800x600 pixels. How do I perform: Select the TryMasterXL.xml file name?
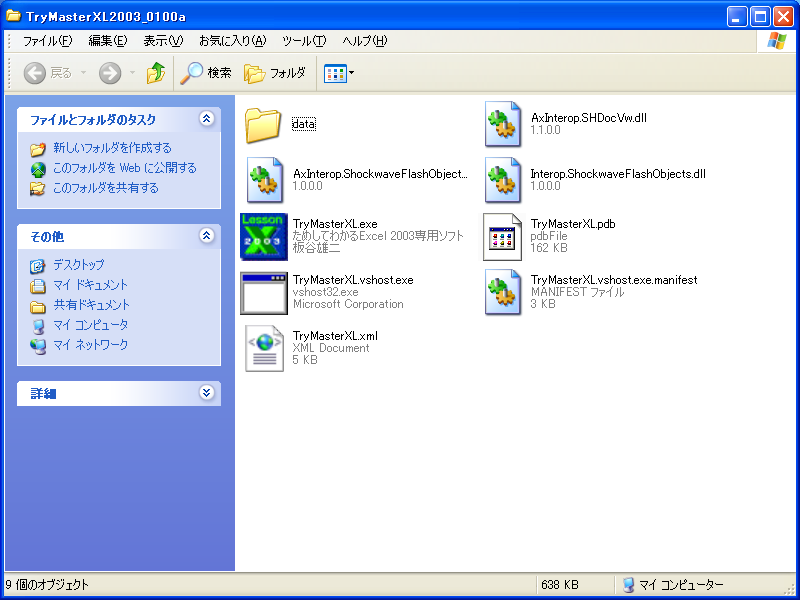coord(335,336)
